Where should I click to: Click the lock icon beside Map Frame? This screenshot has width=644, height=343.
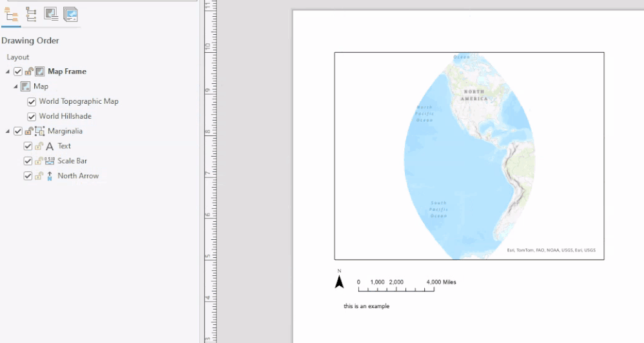(x=29, y=72)
